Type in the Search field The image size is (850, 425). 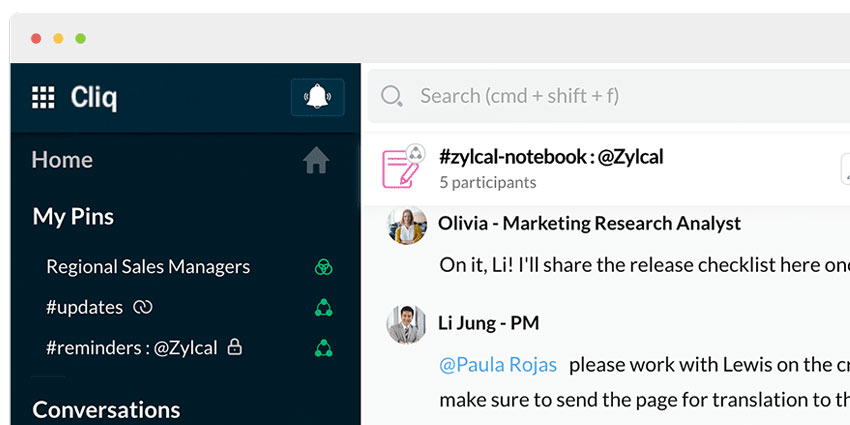click(x=600, y=96)
